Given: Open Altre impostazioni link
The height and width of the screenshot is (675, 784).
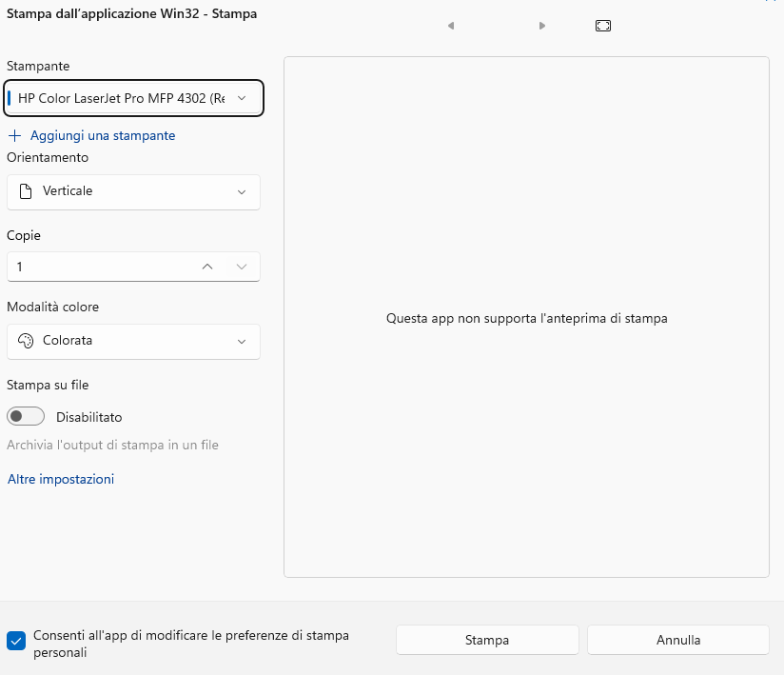Looking at the screenshot, I should (61, 480).
